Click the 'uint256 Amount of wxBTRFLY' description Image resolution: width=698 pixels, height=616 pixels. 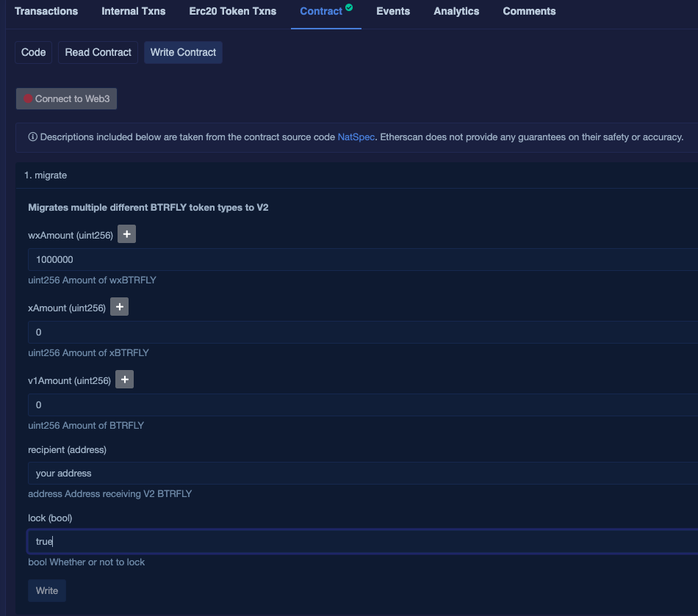92,280
